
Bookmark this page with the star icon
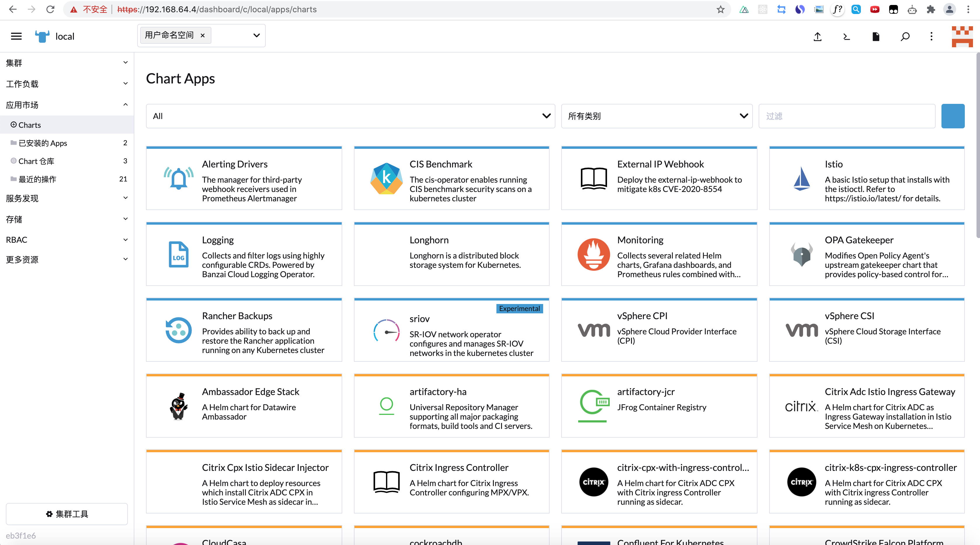(720, 9)
